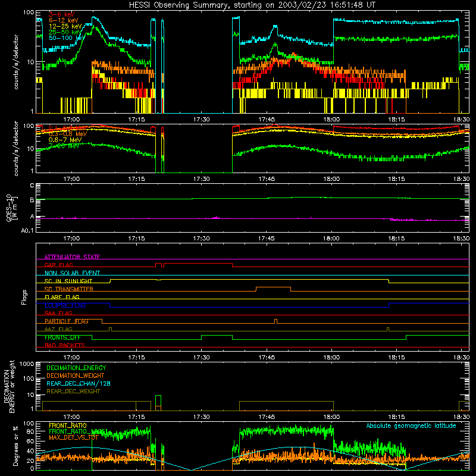Click the 'DECIMATION ENERGY or weight' axis label
476x476 pixels.
click(x=9, y=386)
